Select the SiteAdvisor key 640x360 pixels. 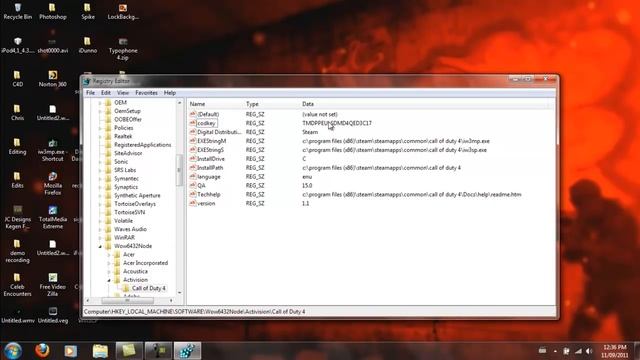tap(128, 153)
